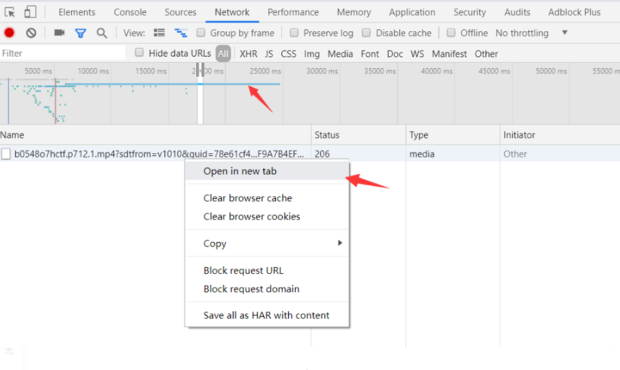Filter requests by XHR

pyautogui.click(x=248, y=54)
